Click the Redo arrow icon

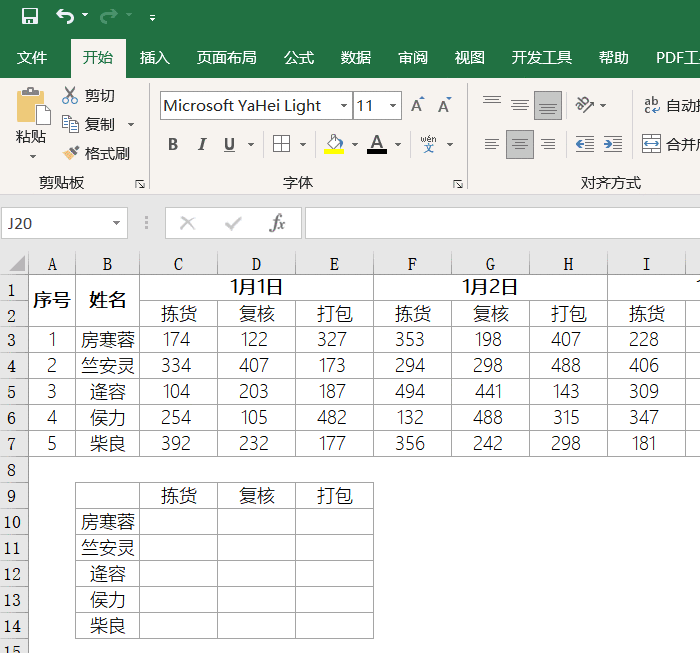coord(108,17)
